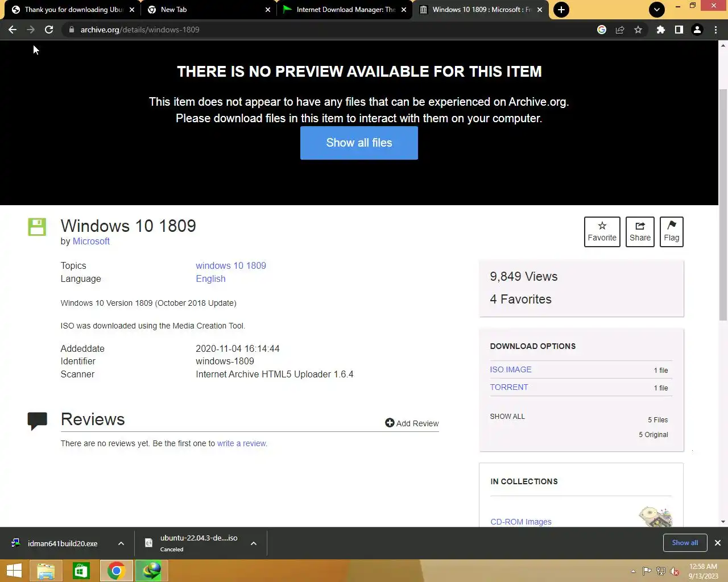Open Chrome three-dot menu

tap(715, 30)
